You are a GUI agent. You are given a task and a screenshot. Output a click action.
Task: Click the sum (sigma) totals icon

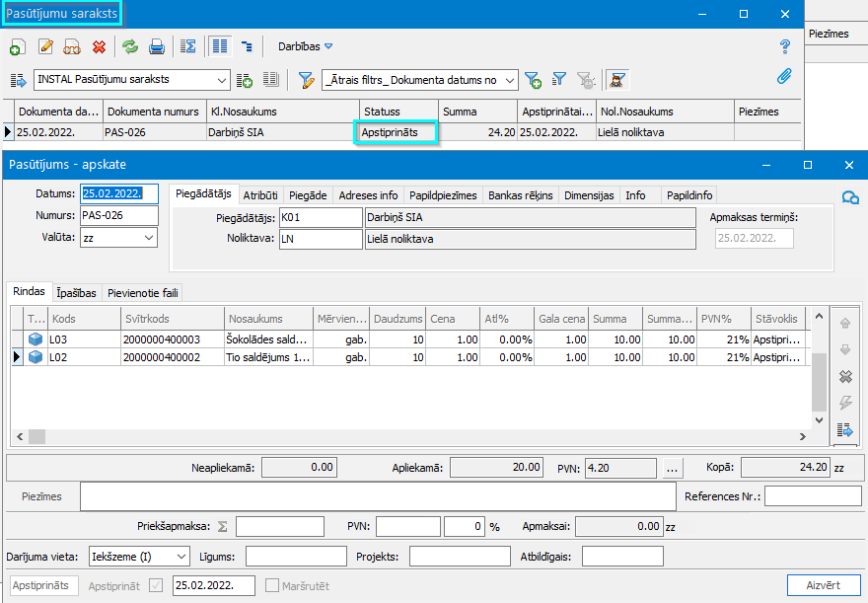[x=188, y=46]
